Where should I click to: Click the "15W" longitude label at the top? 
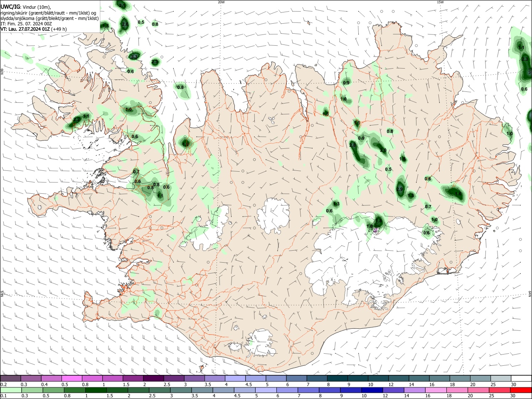[440, 2]
